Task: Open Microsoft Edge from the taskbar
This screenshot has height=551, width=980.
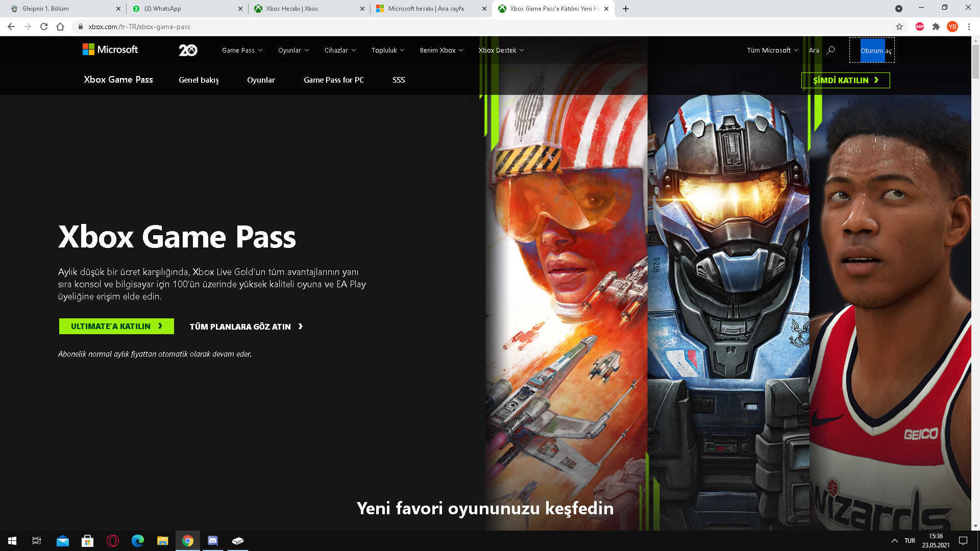Action: click(138, 540)
